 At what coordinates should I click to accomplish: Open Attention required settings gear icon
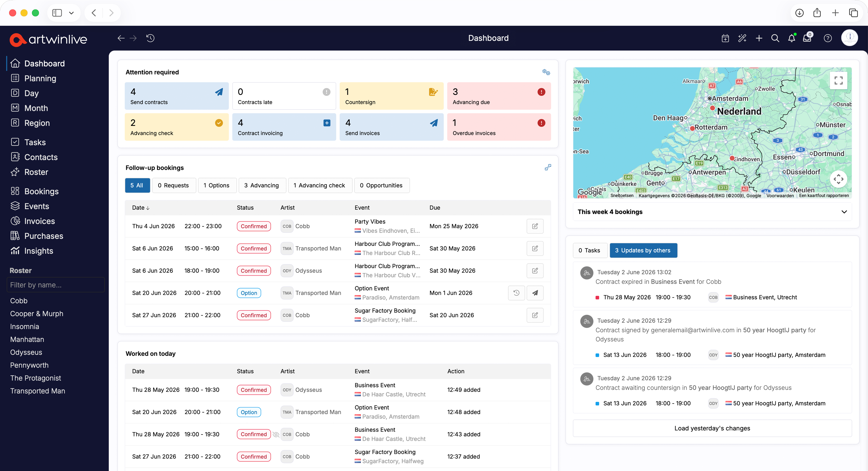tap(546, 72)
